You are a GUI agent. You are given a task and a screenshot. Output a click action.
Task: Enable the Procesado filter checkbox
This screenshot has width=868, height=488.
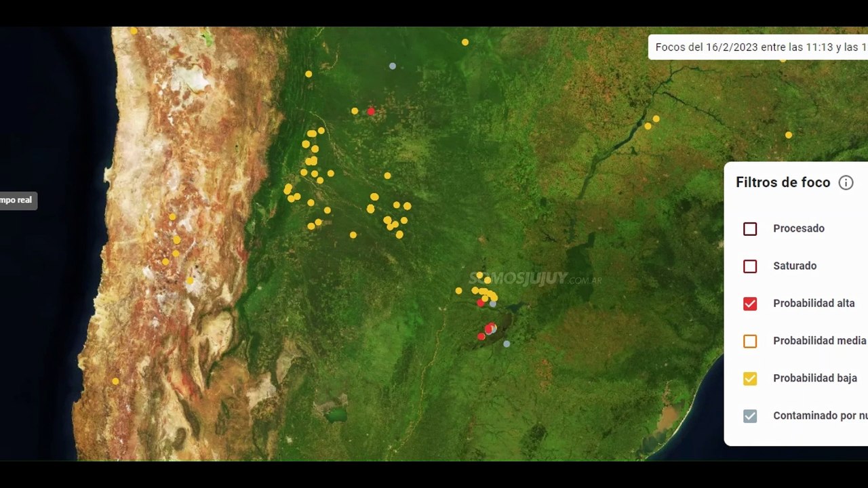point(750,228)
